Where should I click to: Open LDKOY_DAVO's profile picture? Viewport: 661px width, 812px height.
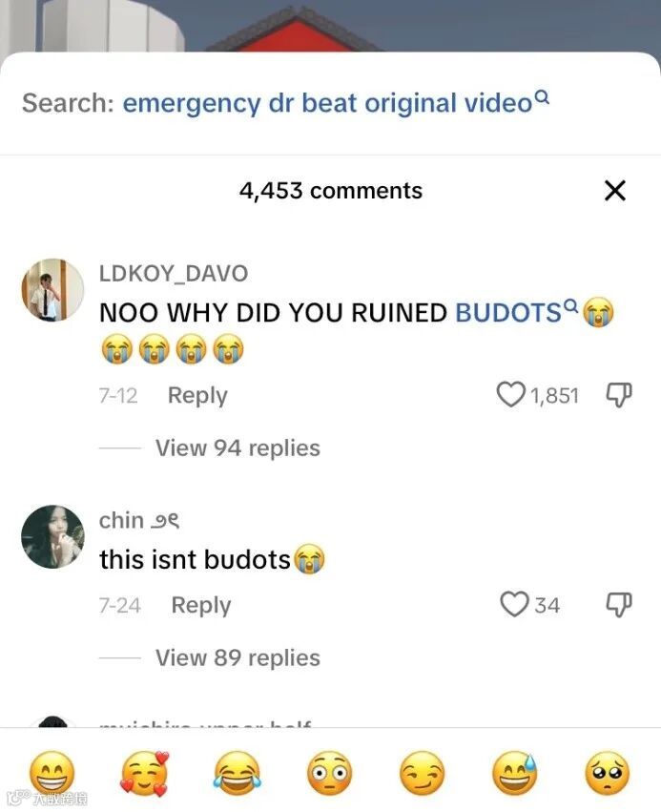coord(52,290)
